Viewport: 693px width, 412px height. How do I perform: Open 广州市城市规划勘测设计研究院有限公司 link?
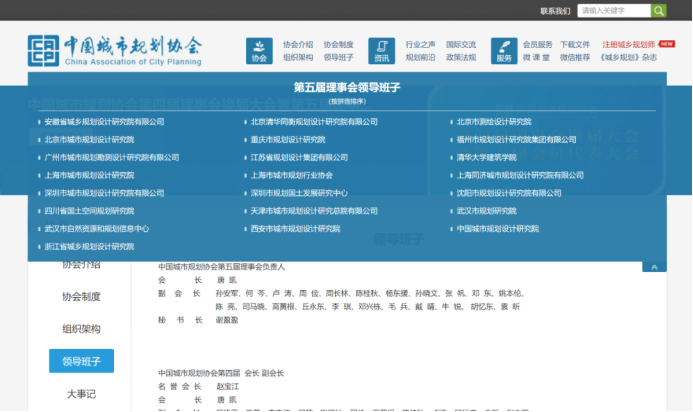click(112, 157)
